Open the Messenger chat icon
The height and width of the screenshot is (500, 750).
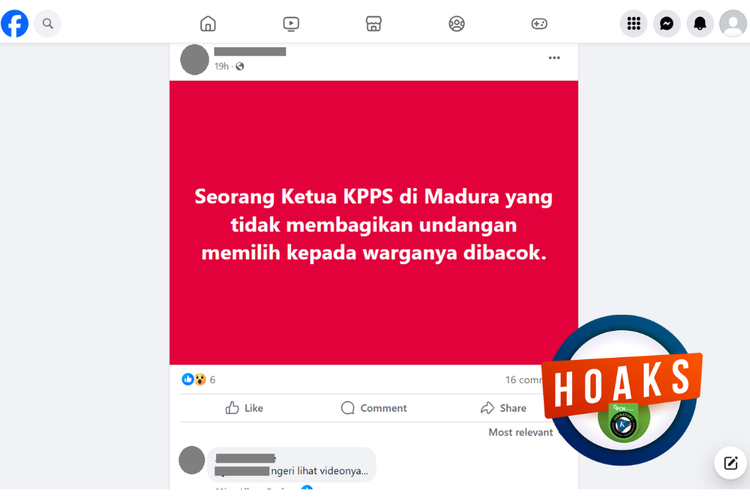point(667,23)
